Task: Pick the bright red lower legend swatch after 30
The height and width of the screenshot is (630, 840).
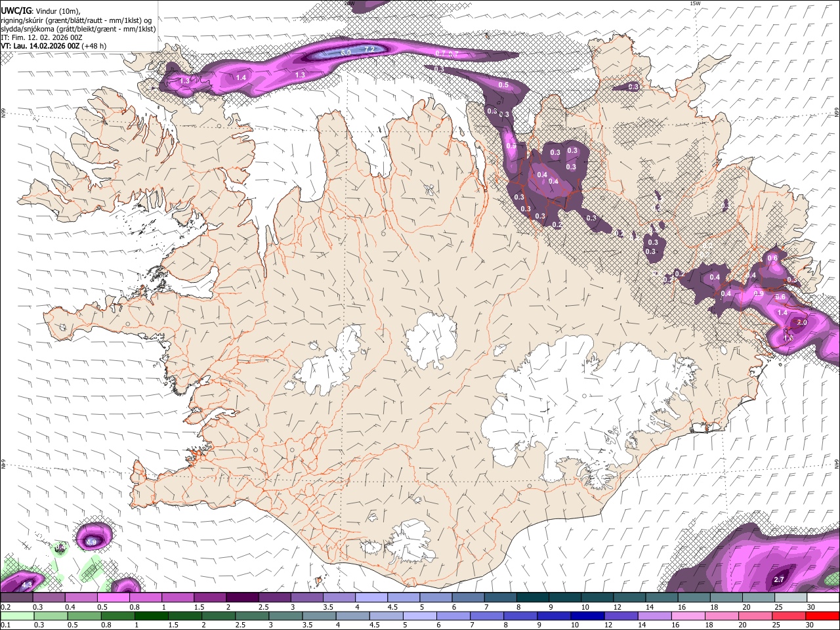Action: point(823,616)
